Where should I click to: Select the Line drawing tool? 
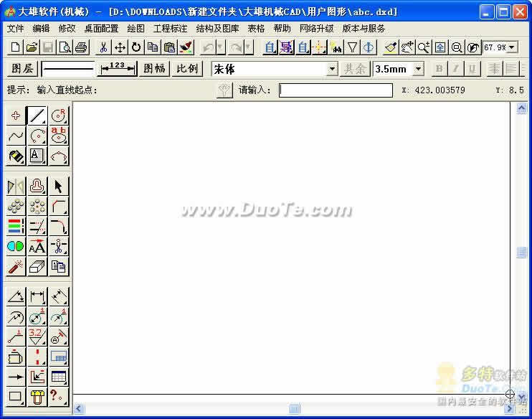pyautogui.click(x=37, y=116)
